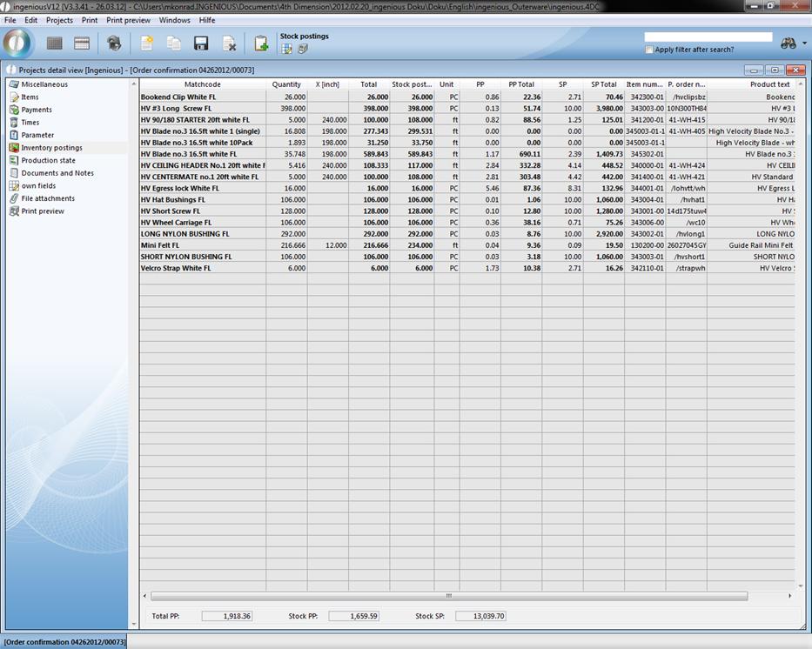Click the refresh globe toolbar icon

coord(114,43)
